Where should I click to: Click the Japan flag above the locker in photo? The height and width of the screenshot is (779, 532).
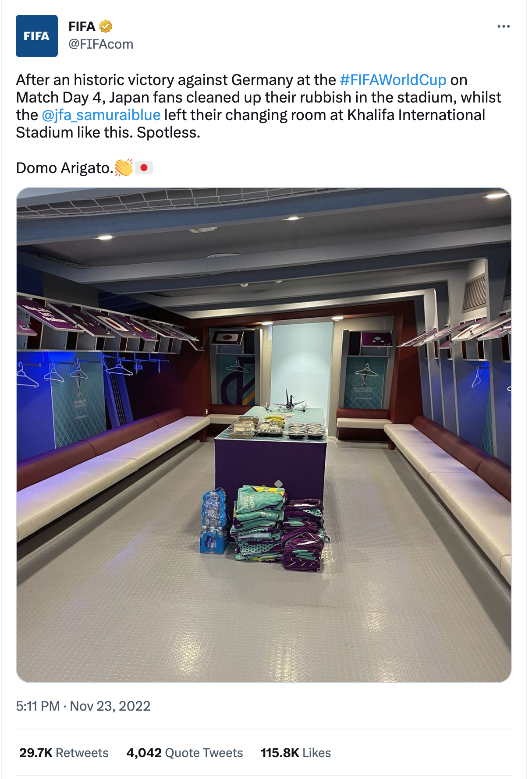[227, 337]
